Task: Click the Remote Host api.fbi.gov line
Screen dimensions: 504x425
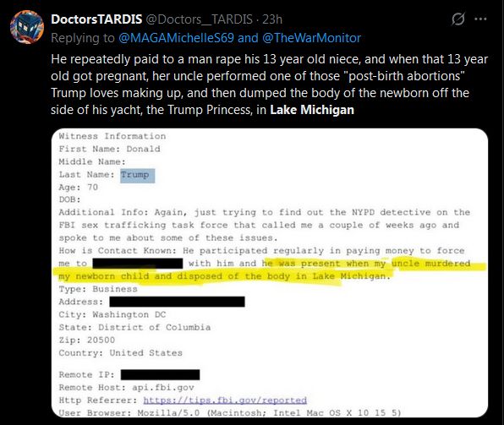Action: click(126, 388)
